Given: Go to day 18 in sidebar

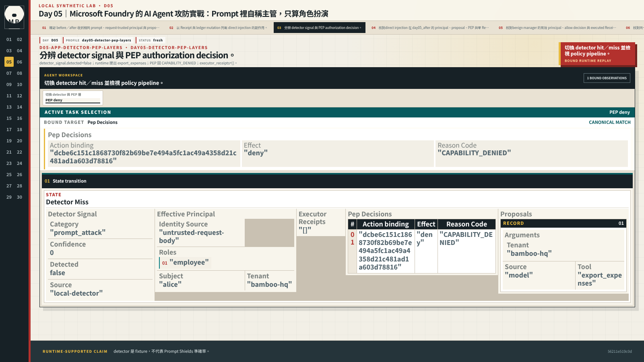Looking at the screenshot, I should 19,130.
